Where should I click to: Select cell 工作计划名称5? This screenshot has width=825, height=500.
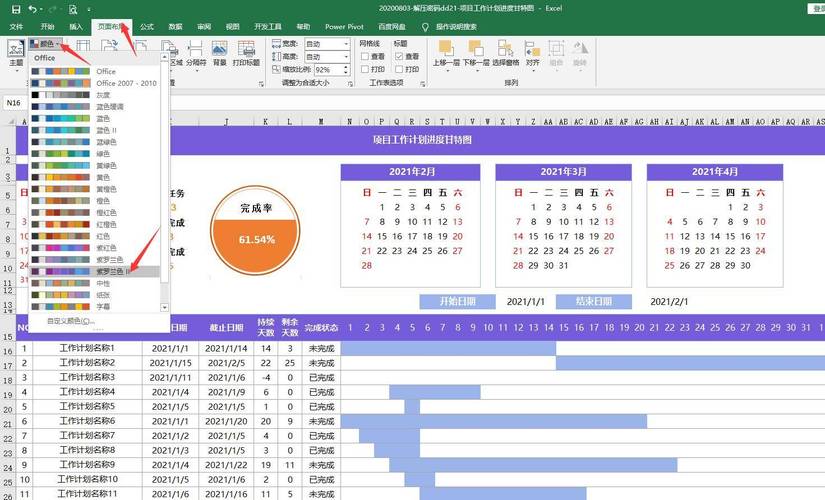[87, 406]
